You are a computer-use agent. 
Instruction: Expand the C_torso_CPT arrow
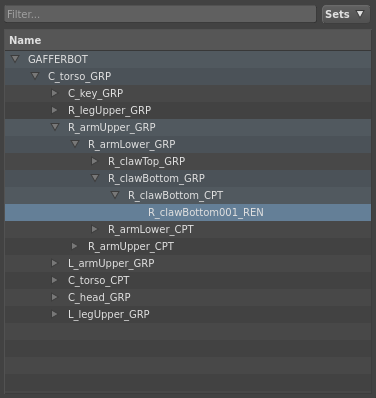[54, 280]
